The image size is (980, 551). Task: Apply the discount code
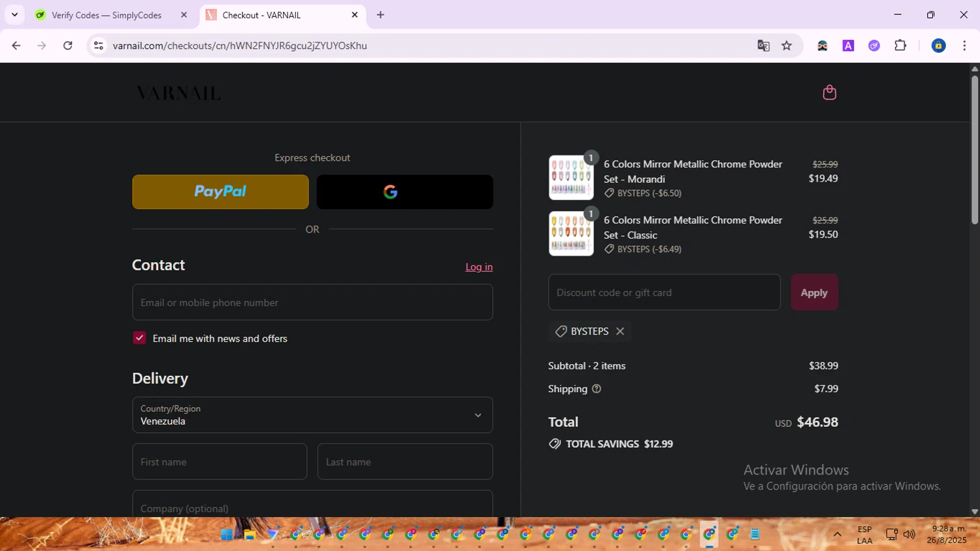tap(814, 292)
